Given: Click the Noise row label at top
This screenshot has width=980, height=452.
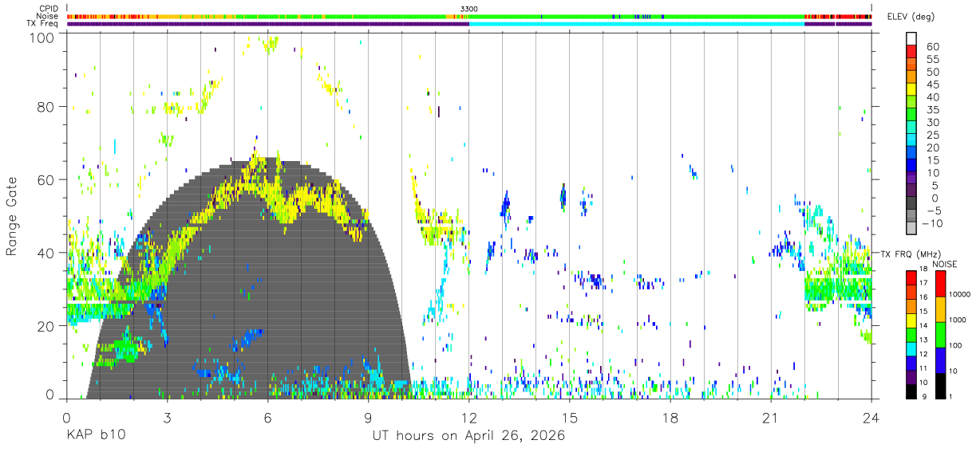Looking at the screenshot, I should [x=47, y=16].
